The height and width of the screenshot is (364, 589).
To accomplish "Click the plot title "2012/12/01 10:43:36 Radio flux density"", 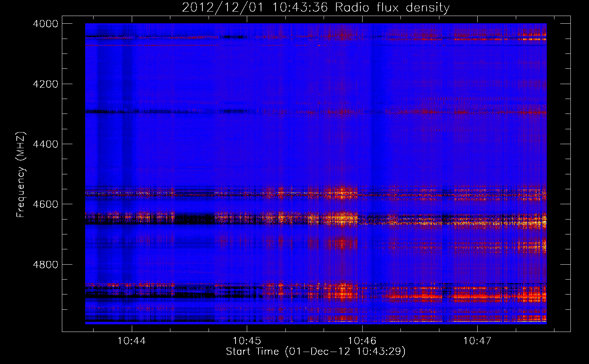I will 316,7.
